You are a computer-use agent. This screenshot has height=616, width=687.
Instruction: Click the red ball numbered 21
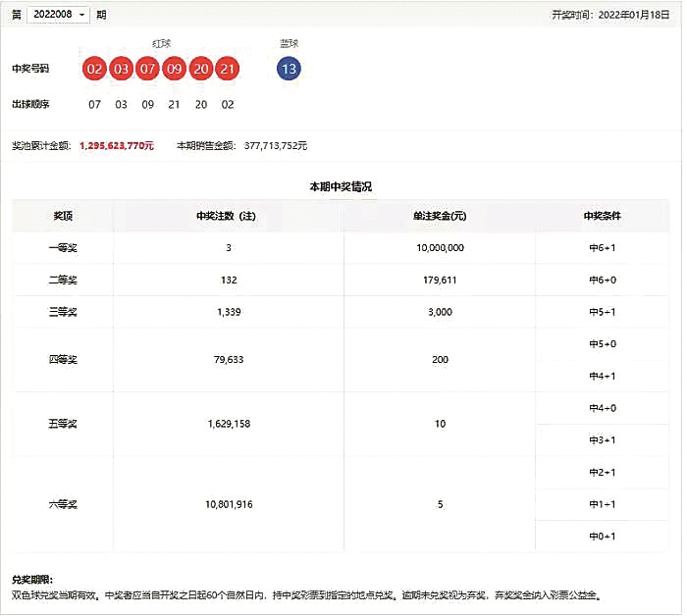point(227,69)
